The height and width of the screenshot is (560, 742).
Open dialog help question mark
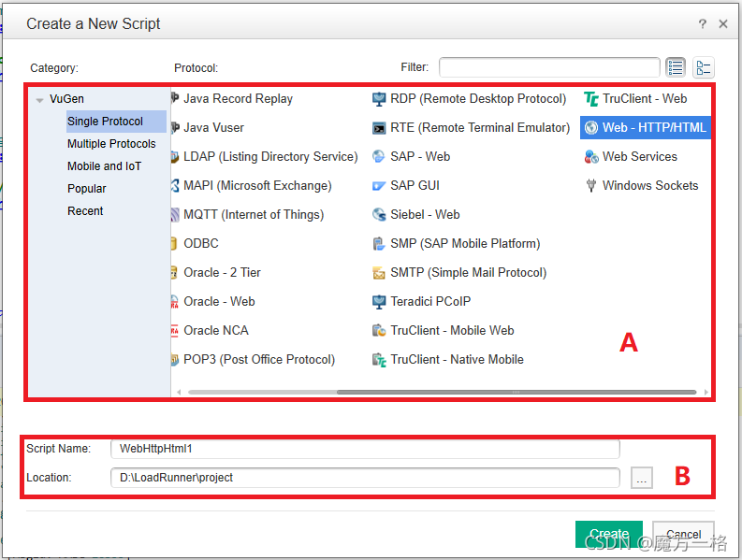(703, 23)
